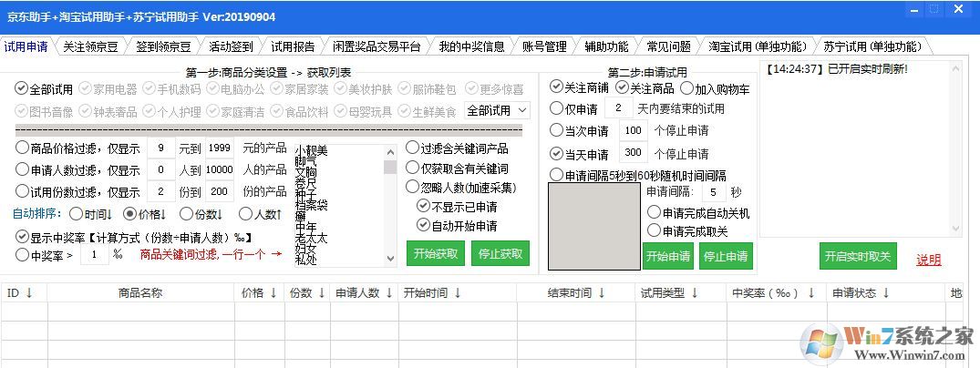Enable 加入购物车 option
The width and height of the screenshot is (980, 368).
(x=715, y=88)
